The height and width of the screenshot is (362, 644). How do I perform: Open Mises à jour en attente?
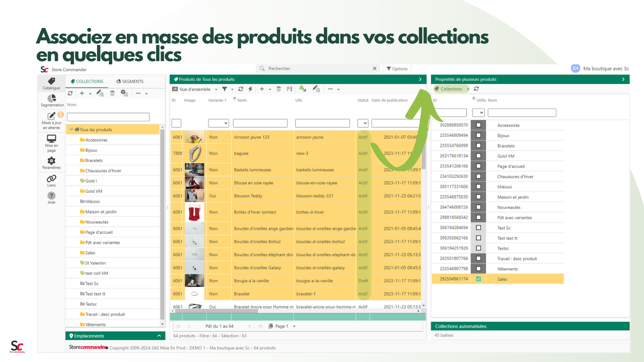pyautogui.click(x=52, y=121)
